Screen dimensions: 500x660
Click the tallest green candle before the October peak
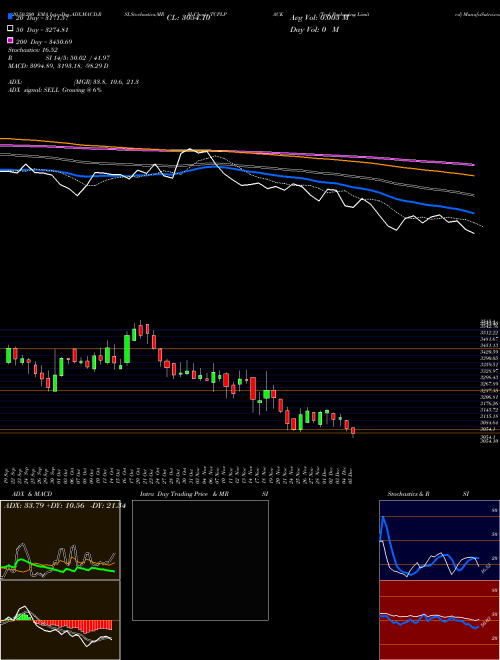pos(127,349)
